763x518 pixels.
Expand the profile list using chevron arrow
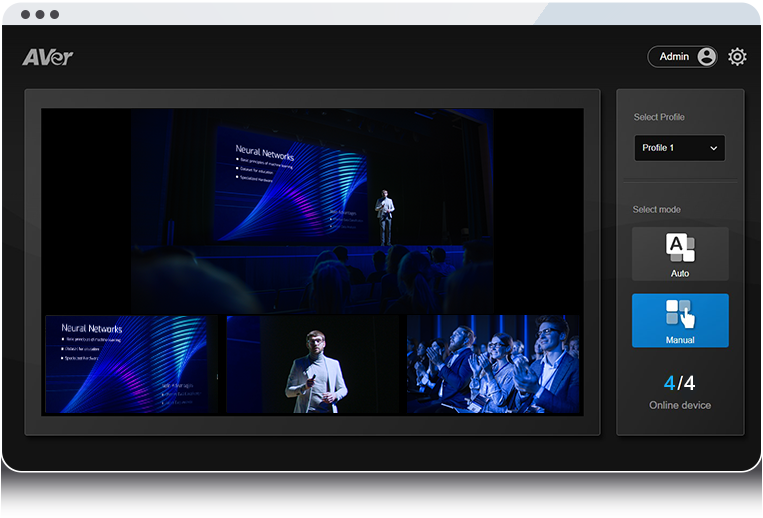coord(714,148)
